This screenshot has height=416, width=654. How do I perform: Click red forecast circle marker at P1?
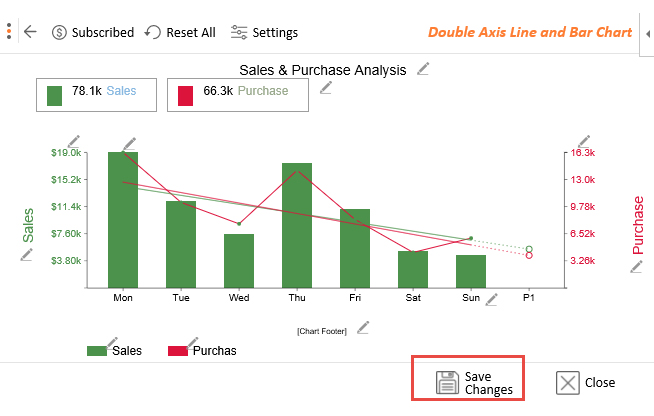529,255
